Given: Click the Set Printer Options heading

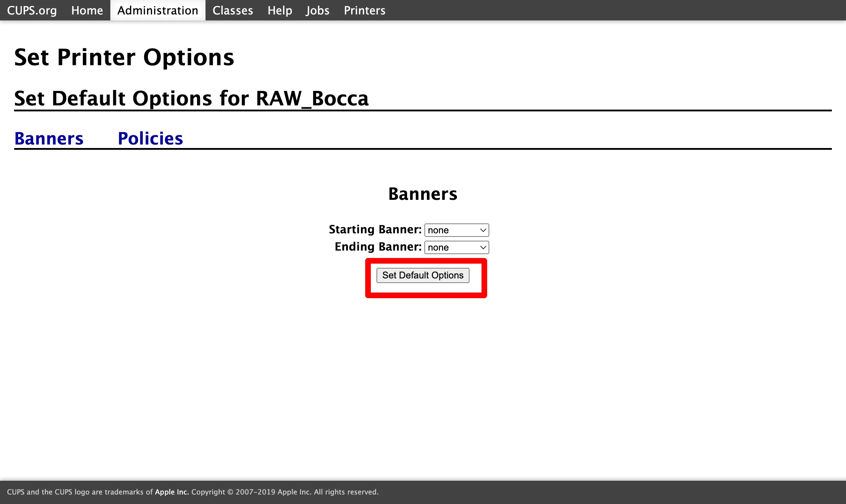Looking at the screenshot, I should point(124,57).
